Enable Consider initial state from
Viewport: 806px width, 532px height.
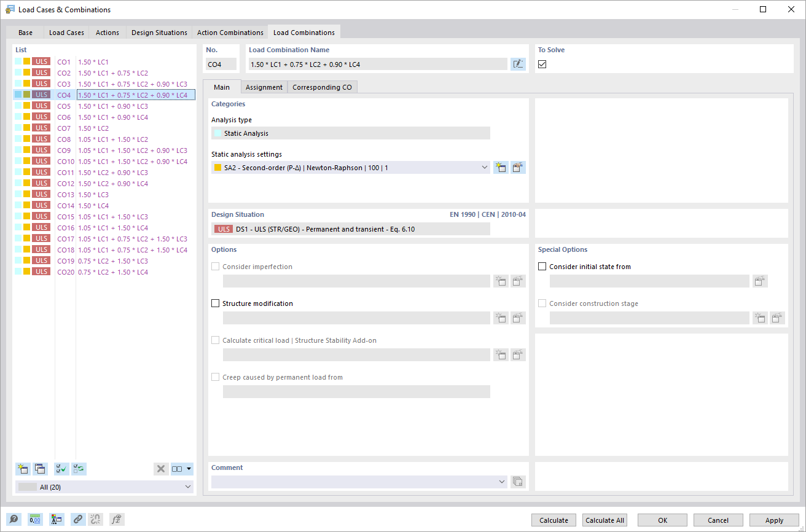pos(541,266)
